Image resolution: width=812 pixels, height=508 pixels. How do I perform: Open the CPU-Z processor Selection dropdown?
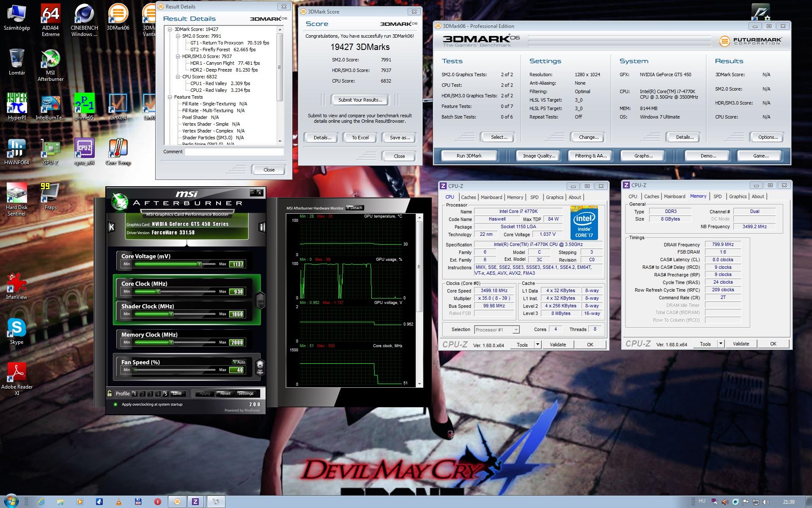pyautogui.click(x=516, y=330)
